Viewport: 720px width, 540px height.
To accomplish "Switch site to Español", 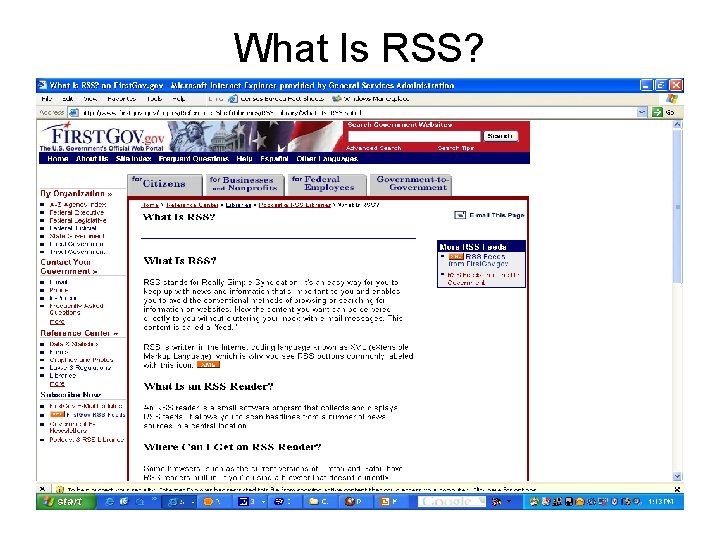I will (x=274, y=159).
